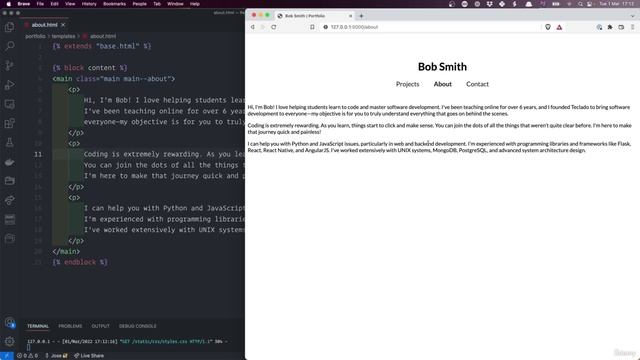Viewport: 640px width, 360px height.
Task: Open the Projects link on the page
Action: (x=407, y=84)
